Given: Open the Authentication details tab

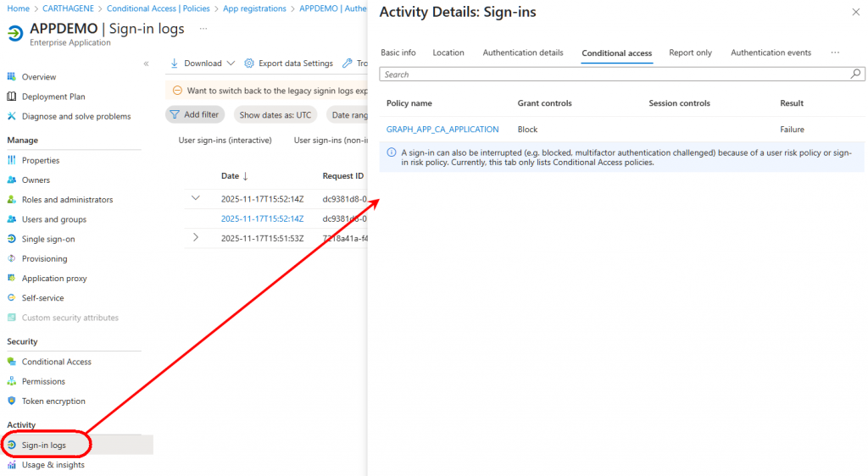Looking at the screenshot, I should tap(522, 53).
